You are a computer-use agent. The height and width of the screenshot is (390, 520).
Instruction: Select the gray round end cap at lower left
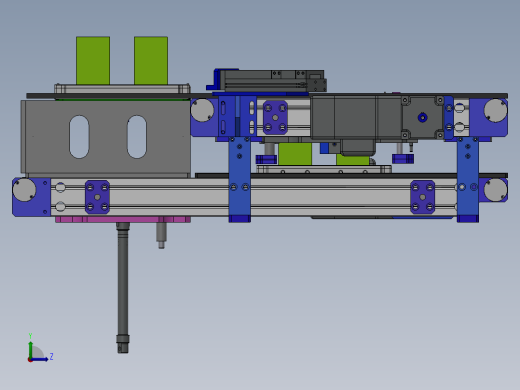tap(24, 190)
